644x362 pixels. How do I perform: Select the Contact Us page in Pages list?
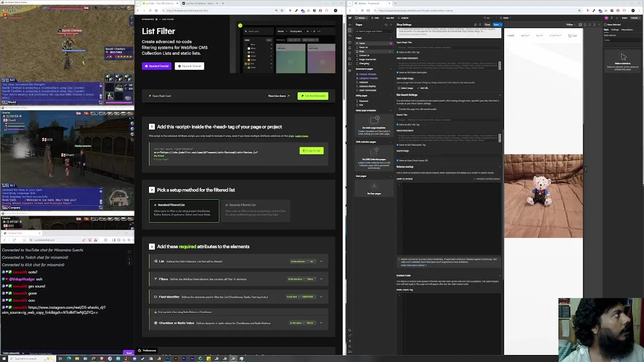364,55
